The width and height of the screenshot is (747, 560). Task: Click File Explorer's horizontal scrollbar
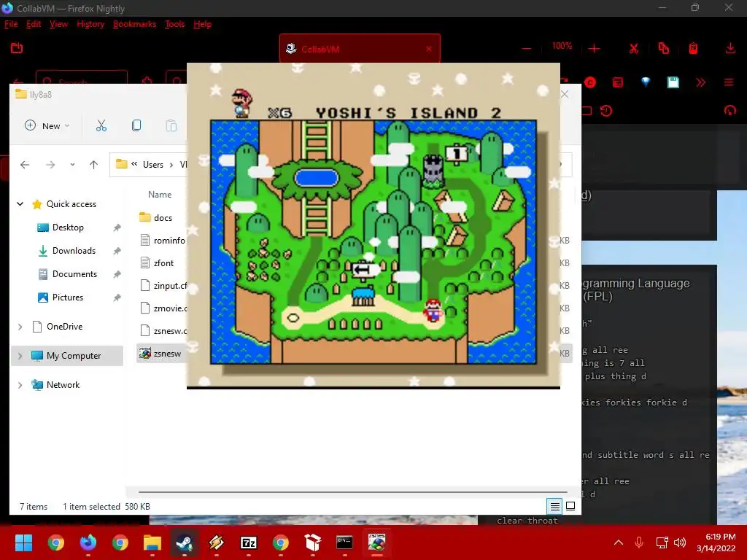point(352,491)
